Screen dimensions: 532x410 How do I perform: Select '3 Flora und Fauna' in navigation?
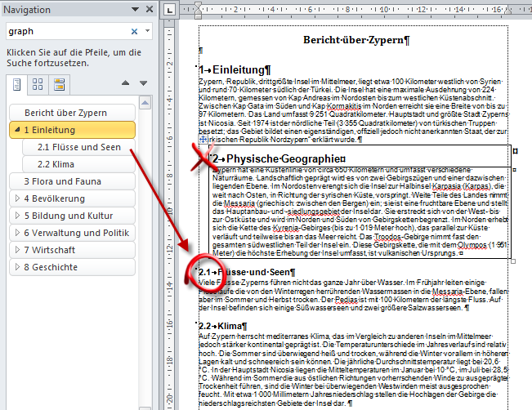(x=60, y=181)
